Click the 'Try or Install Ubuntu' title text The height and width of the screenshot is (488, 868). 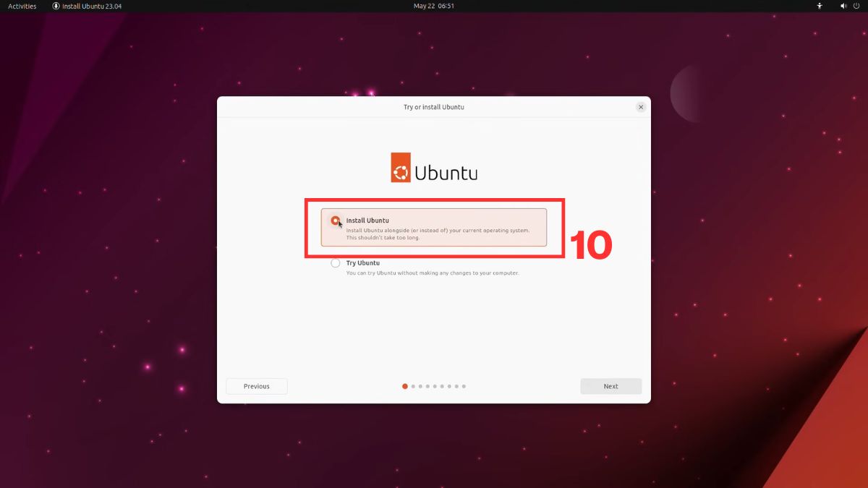point(433,107)
